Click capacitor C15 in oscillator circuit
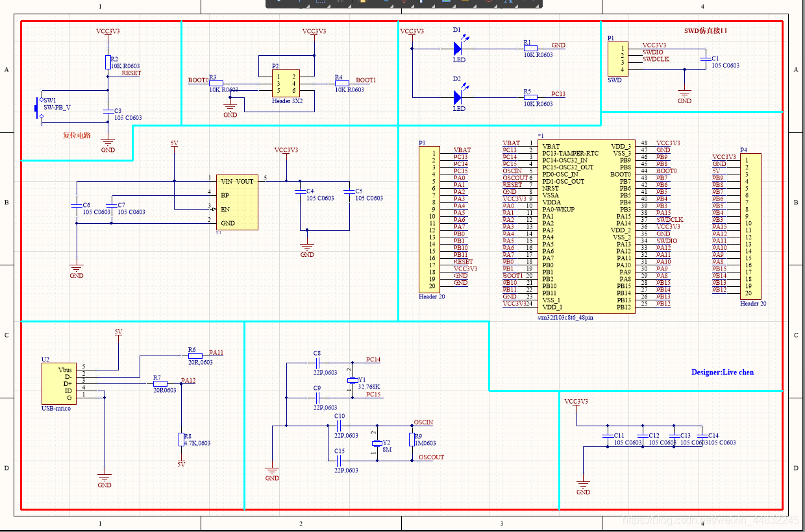805x532 pixels. pyautogui.click(x=339, y=461)
